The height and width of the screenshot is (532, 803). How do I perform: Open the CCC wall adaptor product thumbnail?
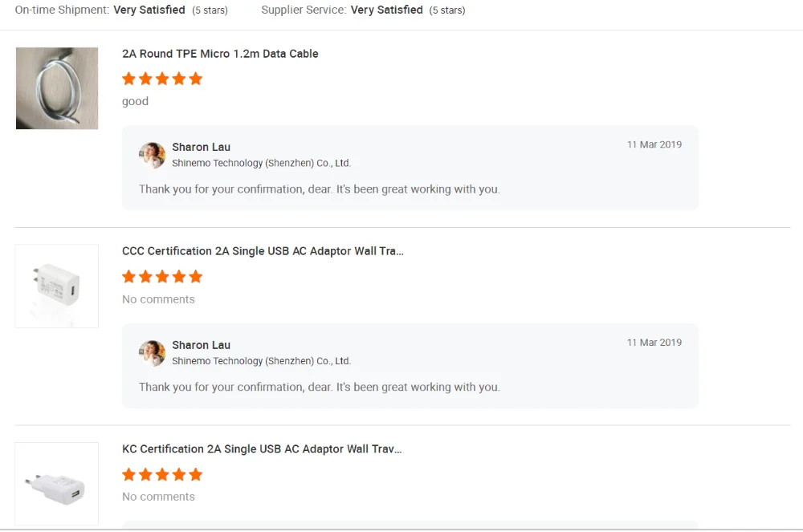click(57, 286)
